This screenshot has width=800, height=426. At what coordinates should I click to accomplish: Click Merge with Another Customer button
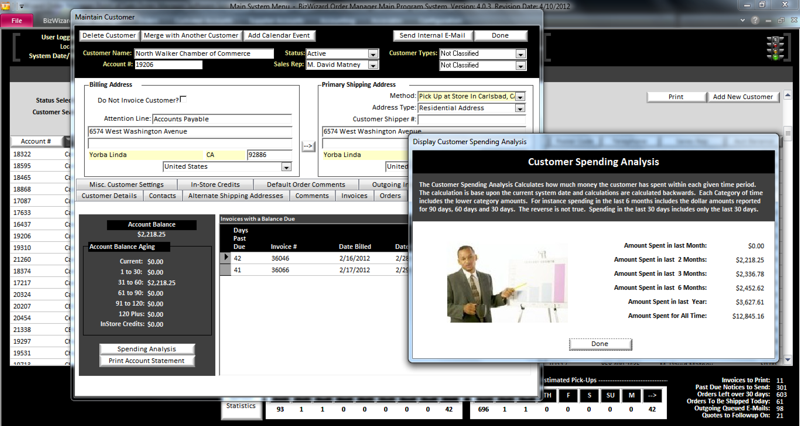point(191,36)
